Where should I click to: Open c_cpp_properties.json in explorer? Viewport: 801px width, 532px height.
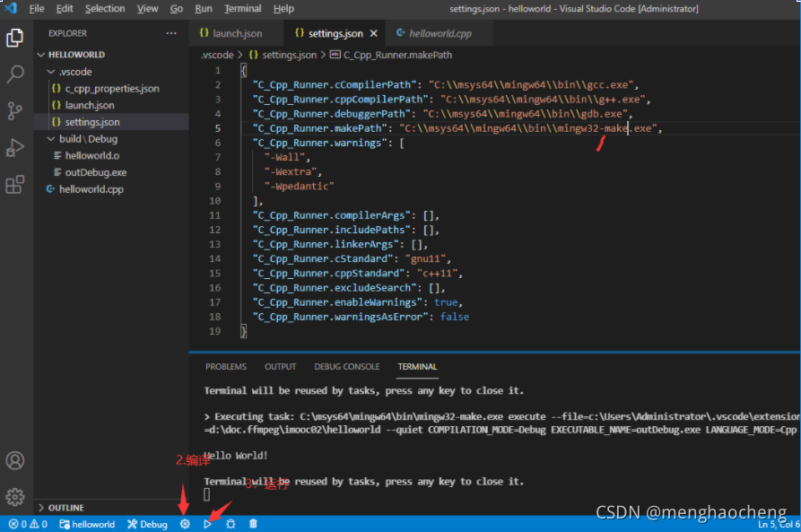point(111,89)
